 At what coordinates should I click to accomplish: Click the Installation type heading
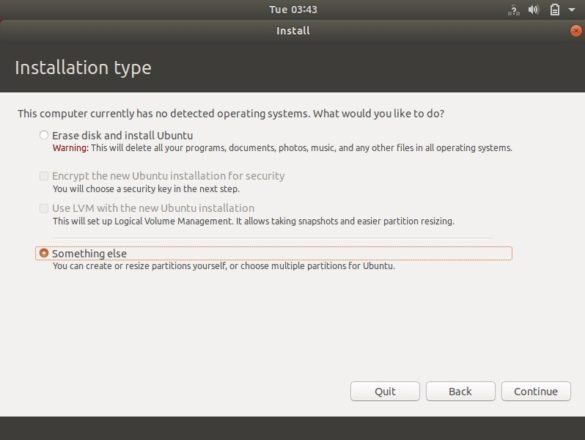tap(83, 68)
